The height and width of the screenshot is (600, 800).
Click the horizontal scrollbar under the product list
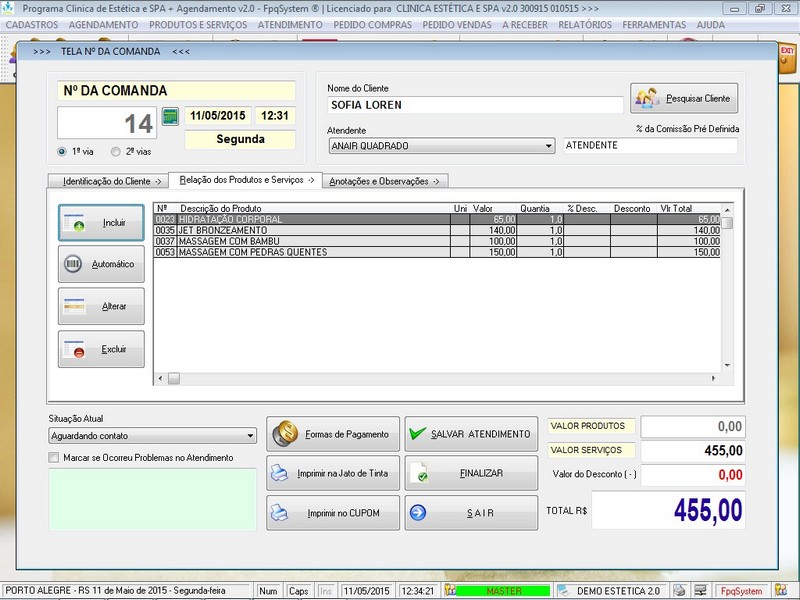[440, 378]
